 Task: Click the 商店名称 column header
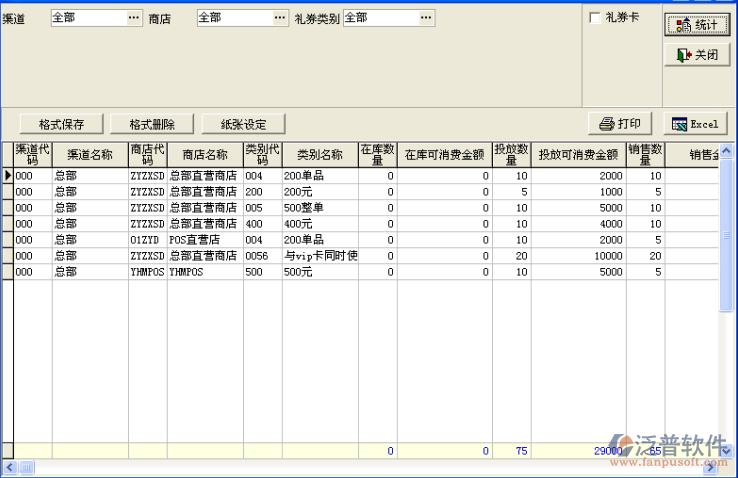point(205,154)
